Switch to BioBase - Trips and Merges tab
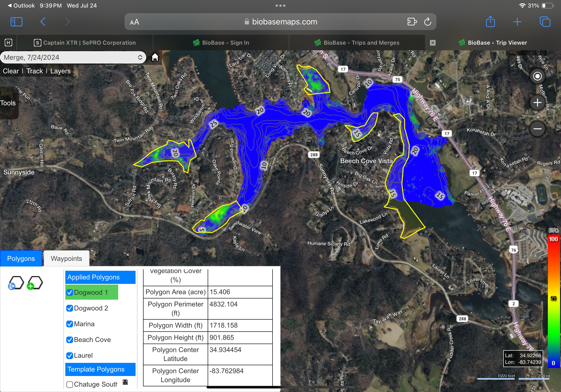Image resolution: width=561 pixels, height=392 pixels. pyautogui.click(x=357, y=43)
